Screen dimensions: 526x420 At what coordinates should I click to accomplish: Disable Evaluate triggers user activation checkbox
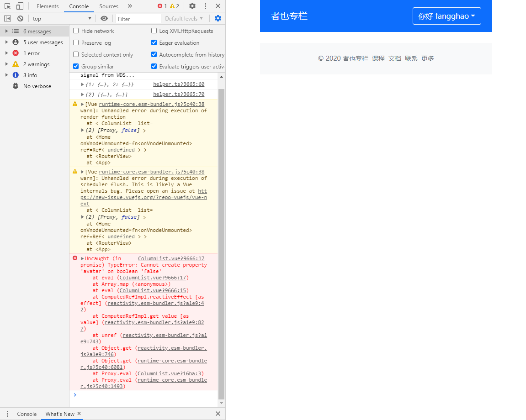pyautogui.click(x=154, y=66)
